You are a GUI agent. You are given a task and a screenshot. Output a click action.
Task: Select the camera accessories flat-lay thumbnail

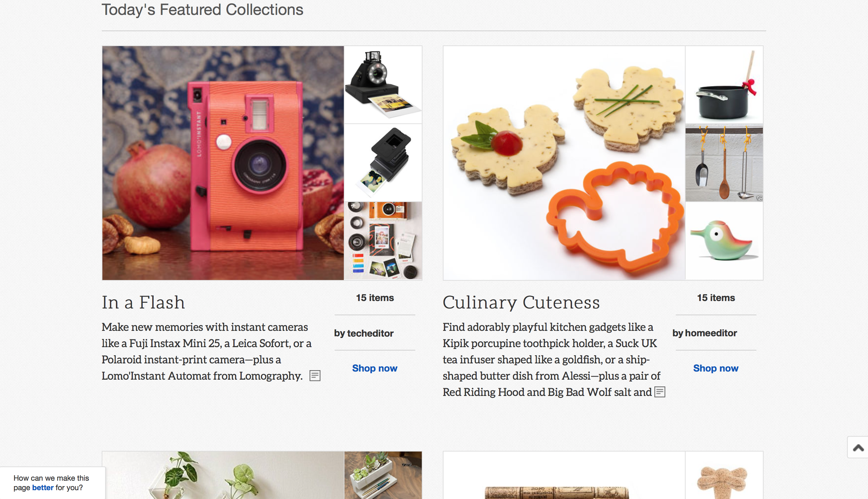tap(383, 241)
